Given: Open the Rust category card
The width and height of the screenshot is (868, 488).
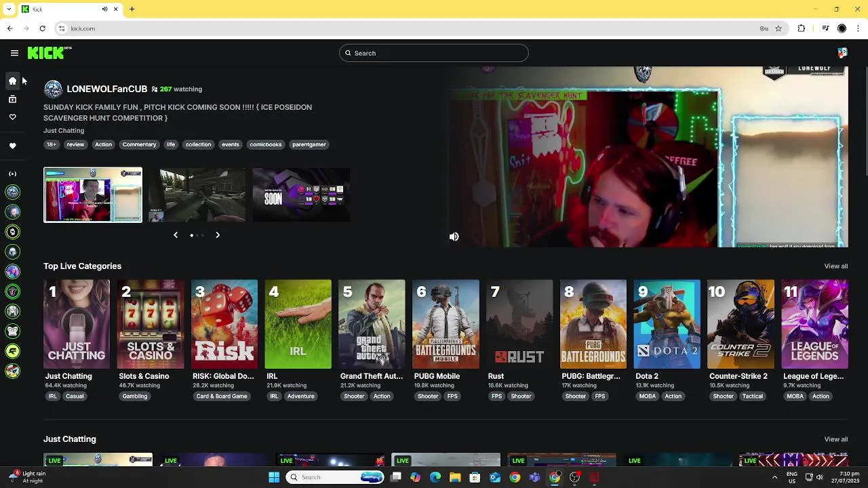Looking at the screenshot, I should click(520, 324).
